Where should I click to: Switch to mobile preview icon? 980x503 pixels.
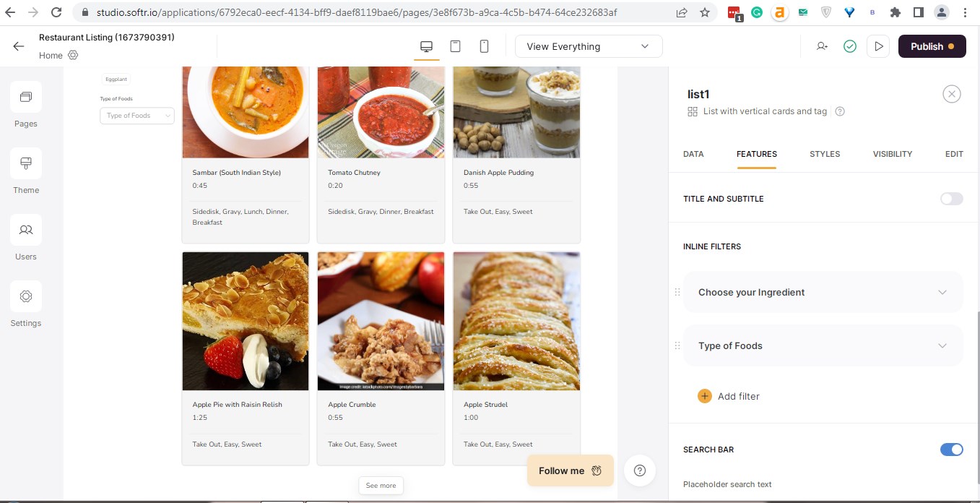(485, 46)
